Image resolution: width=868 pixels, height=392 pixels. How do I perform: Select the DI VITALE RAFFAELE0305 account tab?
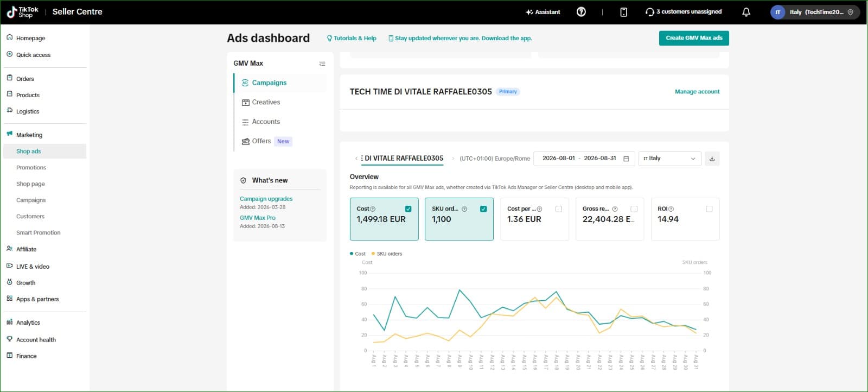(x=402, y=159)
